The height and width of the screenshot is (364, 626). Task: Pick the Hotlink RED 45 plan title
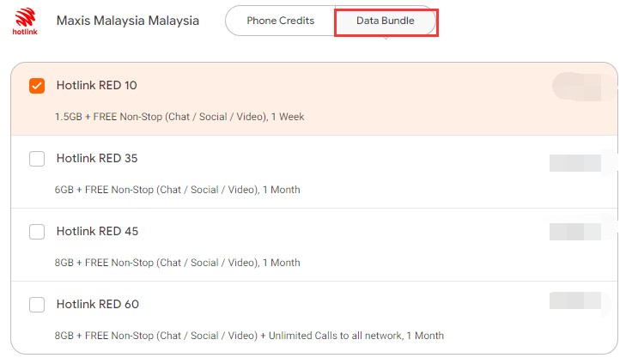(97, 232)
